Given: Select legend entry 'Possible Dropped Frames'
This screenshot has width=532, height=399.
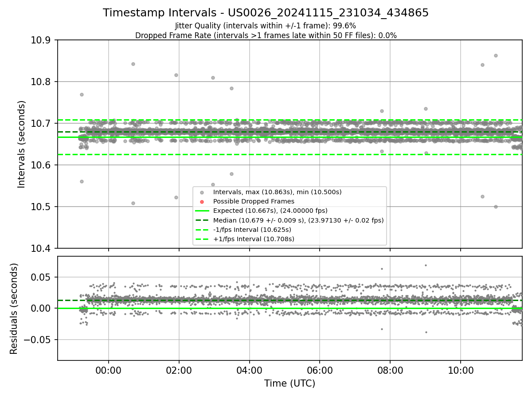Looking at the screenshot, I should [x=254, y=201].
